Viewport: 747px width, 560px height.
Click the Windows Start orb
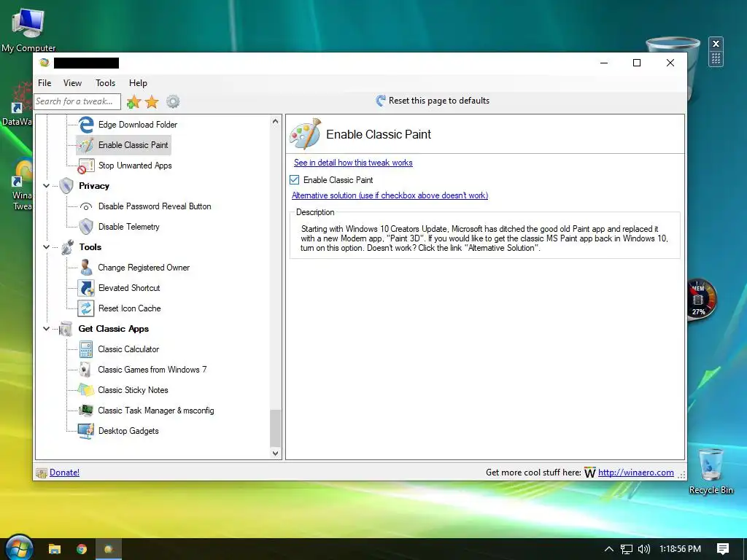pyautogui.click(x=19, y=548)
